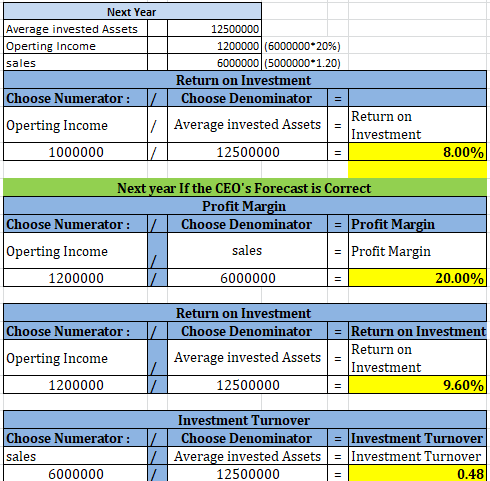Select the green CEO's Forecast banner
The image size is (490, 481).
click(245, 188)
